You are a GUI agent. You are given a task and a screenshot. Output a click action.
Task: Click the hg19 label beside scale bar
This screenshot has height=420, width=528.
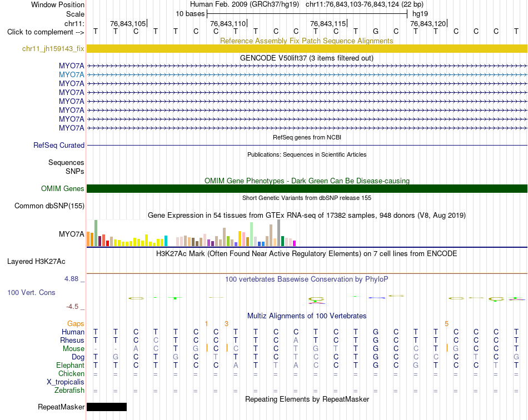(420, 14)
